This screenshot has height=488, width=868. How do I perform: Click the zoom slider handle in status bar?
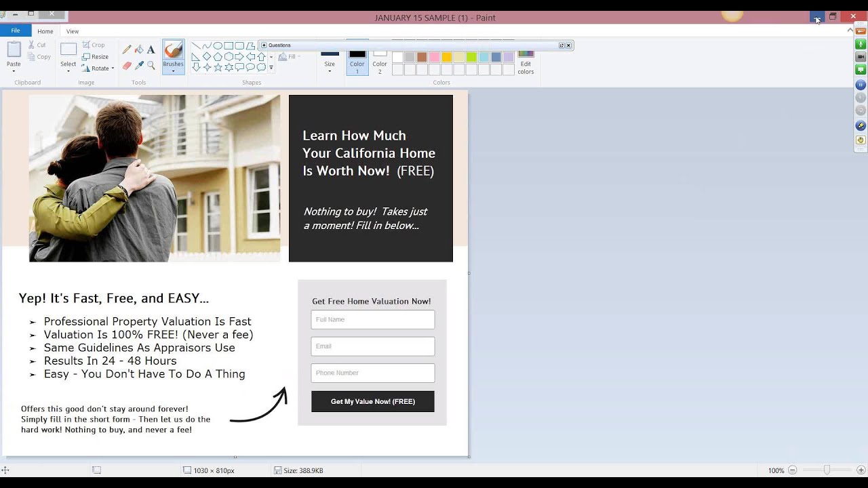coord(827,470)
